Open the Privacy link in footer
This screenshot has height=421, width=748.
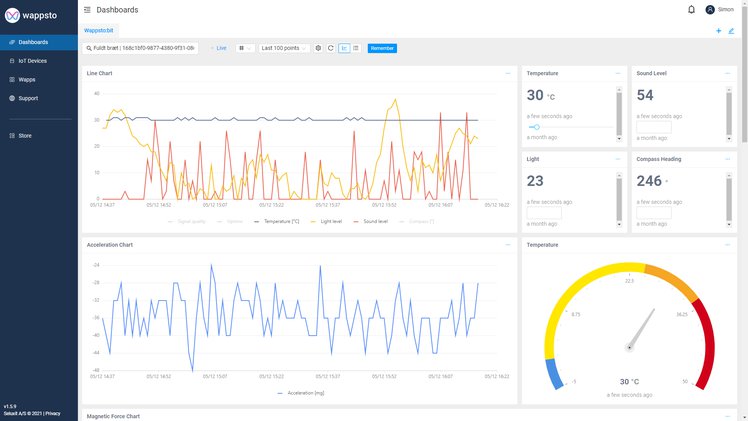click(53, 413)
